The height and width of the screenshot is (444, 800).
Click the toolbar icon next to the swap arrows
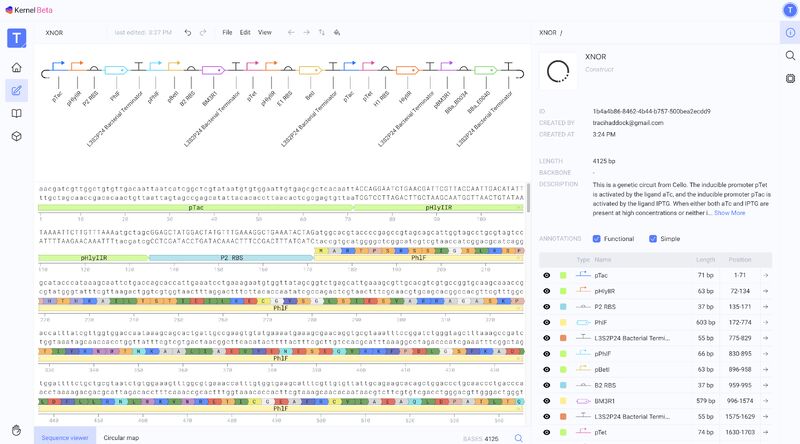coord(337,33)
